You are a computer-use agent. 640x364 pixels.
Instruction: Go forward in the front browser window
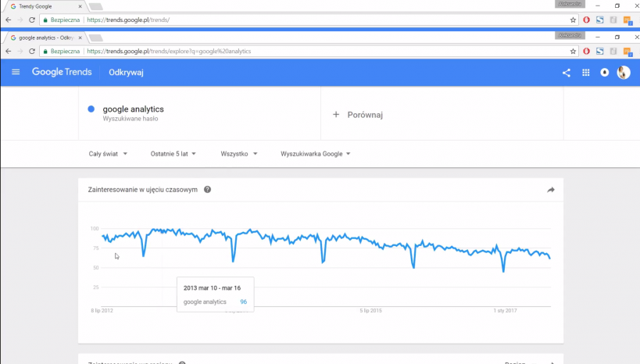(x=20, y=51)
